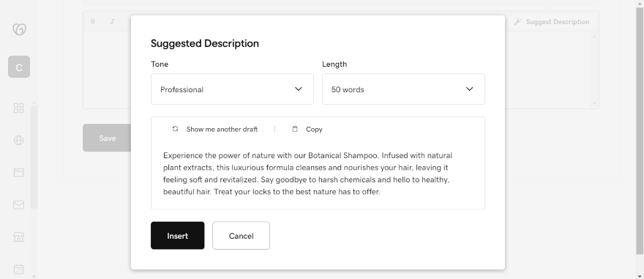
Task: Click the browser window icon in sidebar
Action: 18,173
